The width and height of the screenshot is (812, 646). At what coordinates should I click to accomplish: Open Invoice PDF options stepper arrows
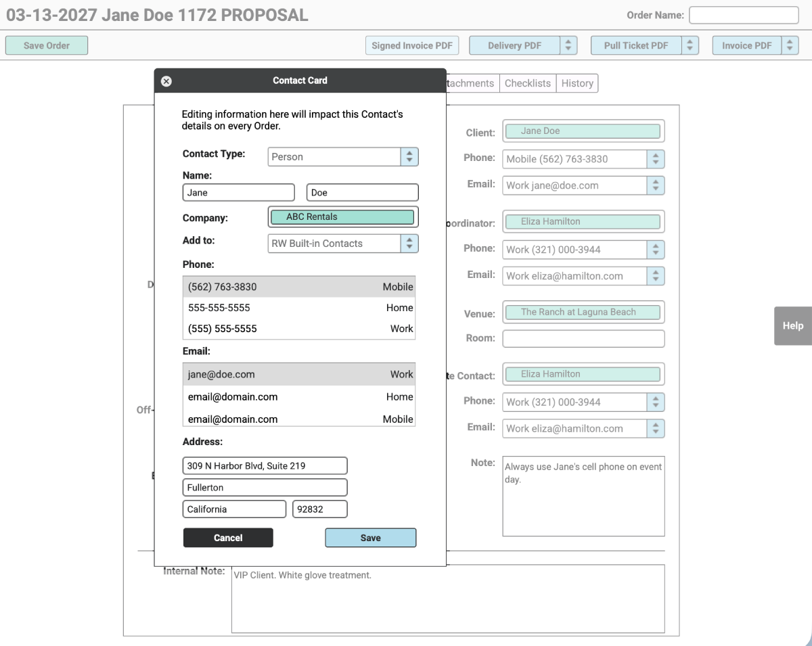790,45
